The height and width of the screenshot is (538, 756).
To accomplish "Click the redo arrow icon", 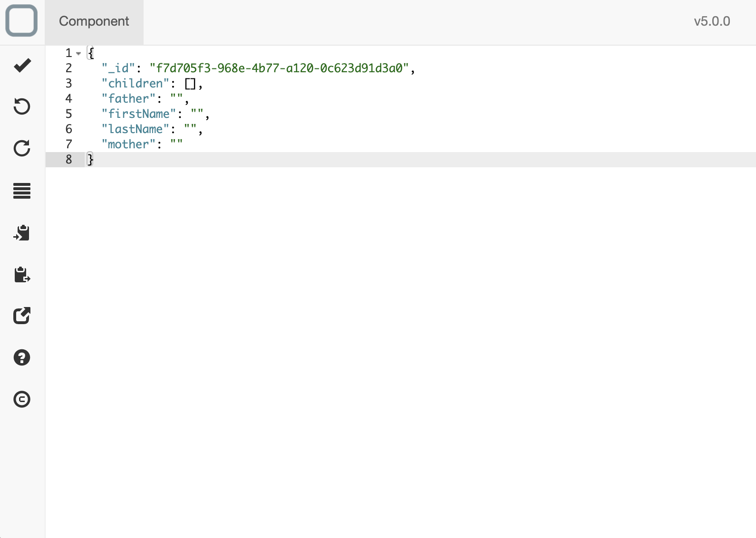I will 22,148.
